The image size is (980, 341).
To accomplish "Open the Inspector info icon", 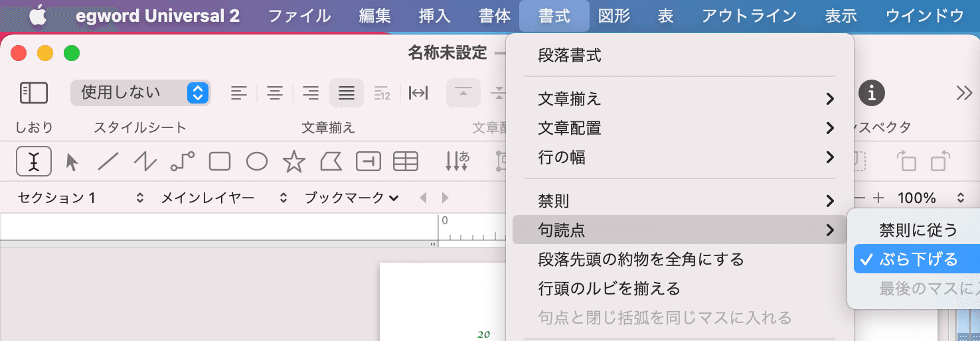I will [871, 93].
